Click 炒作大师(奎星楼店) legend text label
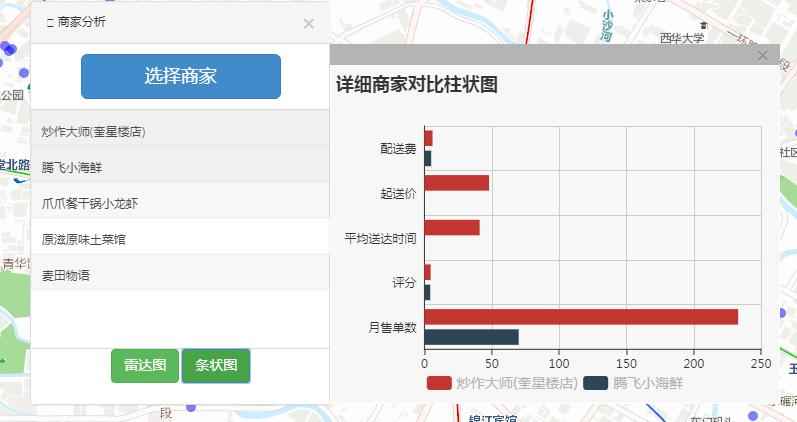Image resolution: width=797 pixels, height=422 pixels. pos(516,383)
